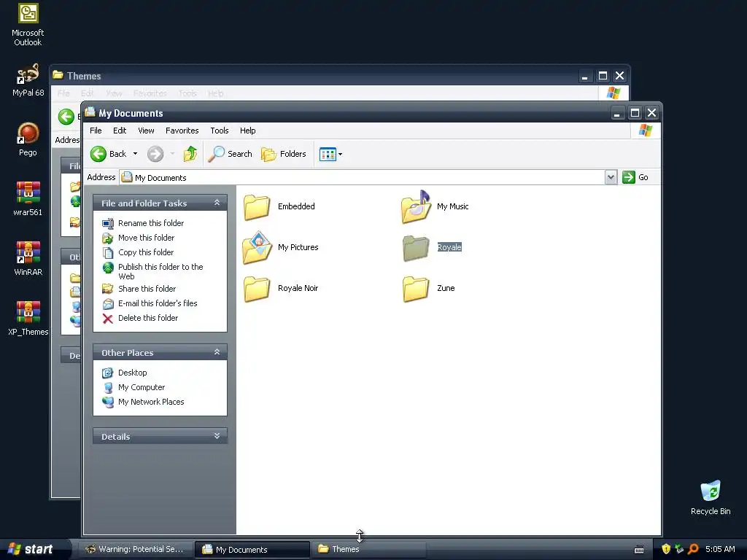
Task: Open the Edit menu
Action: pyautogui.click(x=120, y=131)
